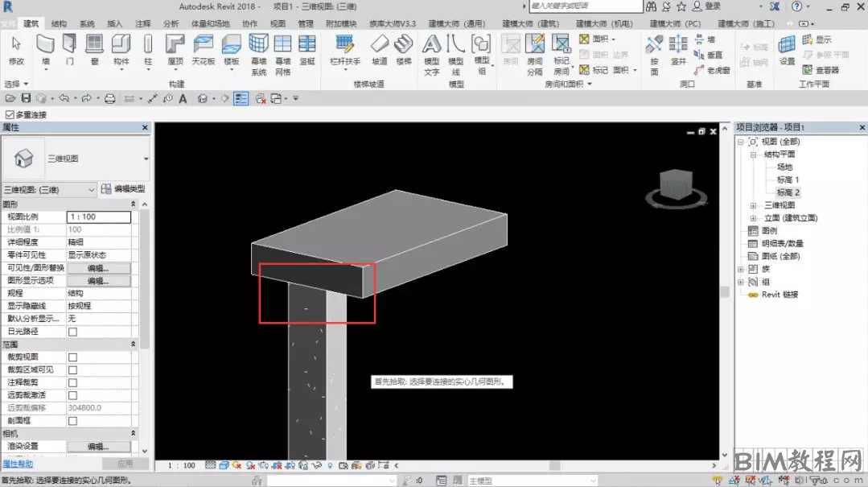This screenshot has height=487, width=868.
Task: Click the 1 : 100 view scale in view control bar
Action: [182, 465]
